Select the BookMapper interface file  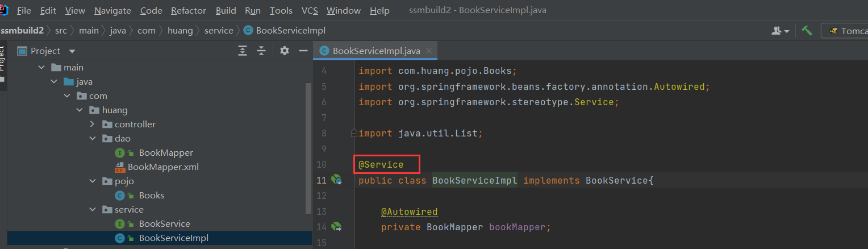point(166,152)
